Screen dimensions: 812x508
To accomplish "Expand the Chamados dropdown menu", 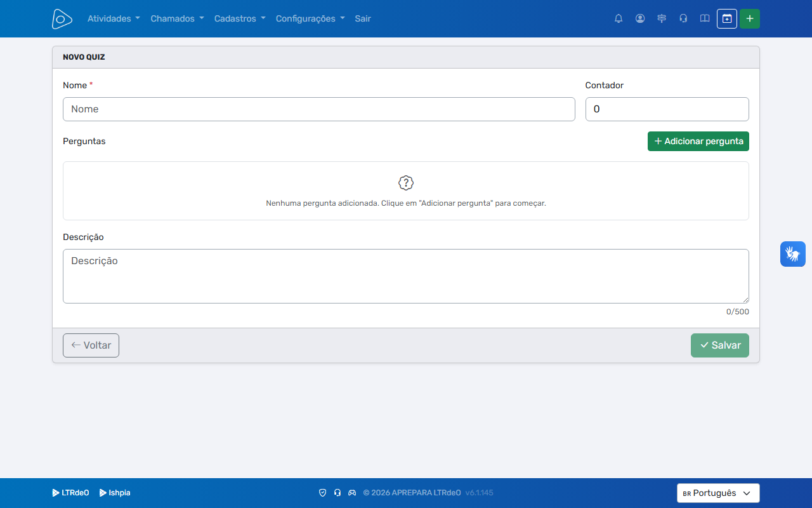I will [x=177, y=18].
